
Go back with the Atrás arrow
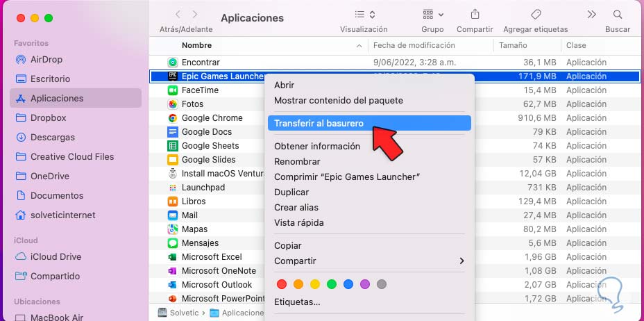coord(178,15)
